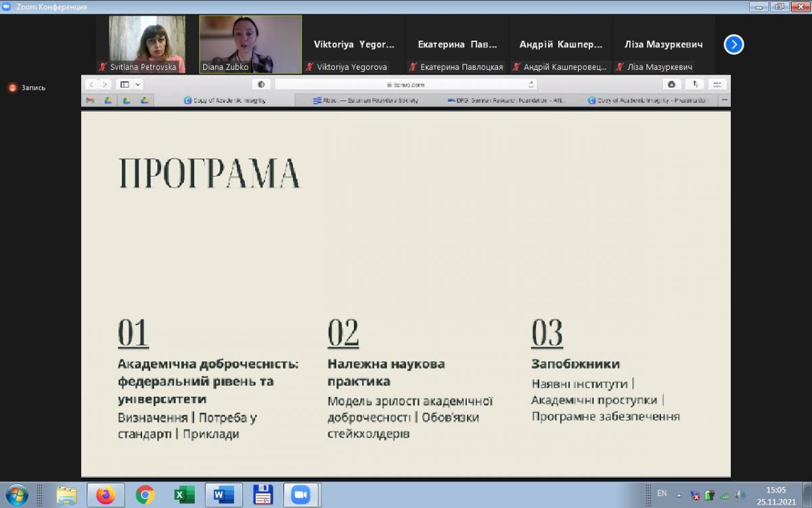Switch to the Foundation Society 'About' tab

(x=365, y=100)
